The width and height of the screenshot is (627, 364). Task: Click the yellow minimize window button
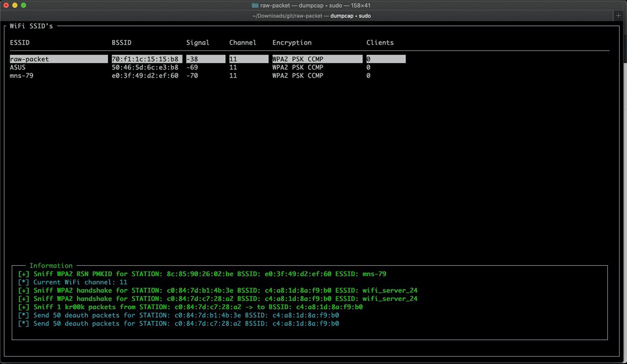15,5
